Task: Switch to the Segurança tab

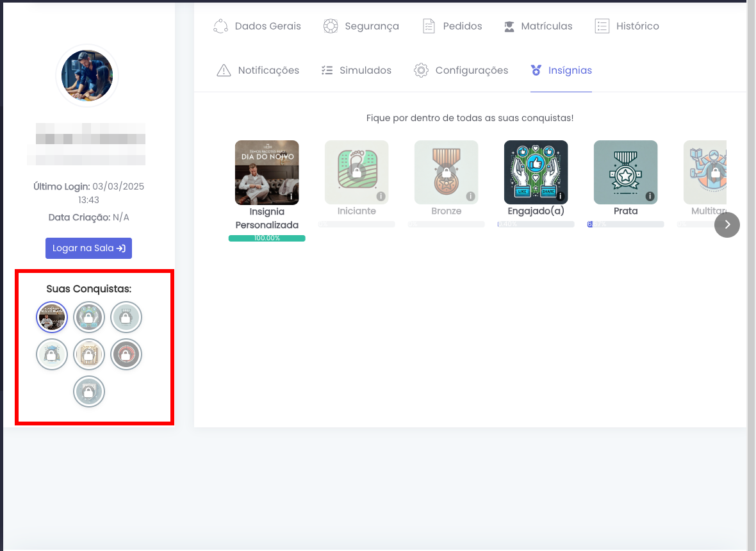Action: 361,26
